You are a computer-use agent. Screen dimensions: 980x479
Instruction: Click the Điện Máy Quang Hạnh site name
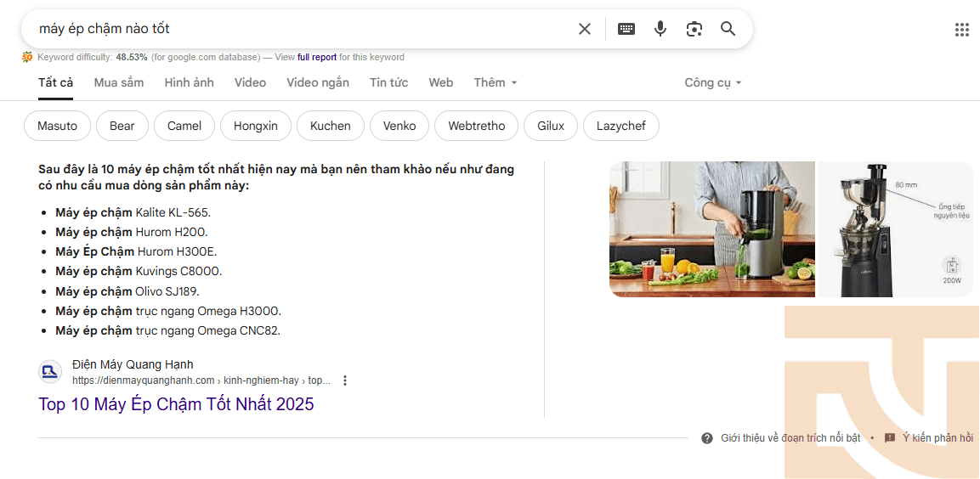(133, 364)
